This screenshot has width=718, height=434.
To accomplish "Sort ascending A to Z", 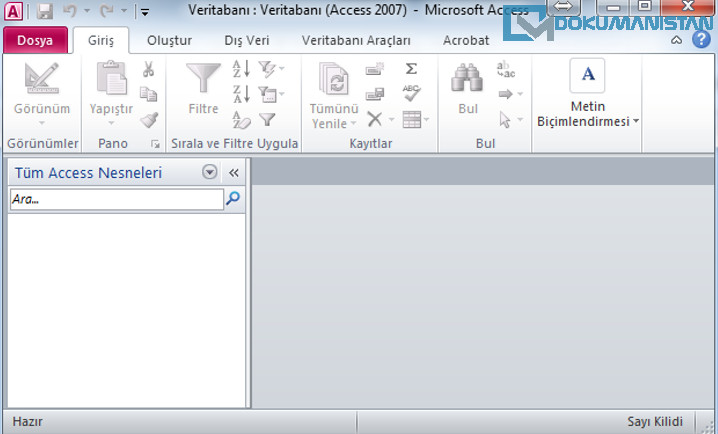I will (241, 69).
